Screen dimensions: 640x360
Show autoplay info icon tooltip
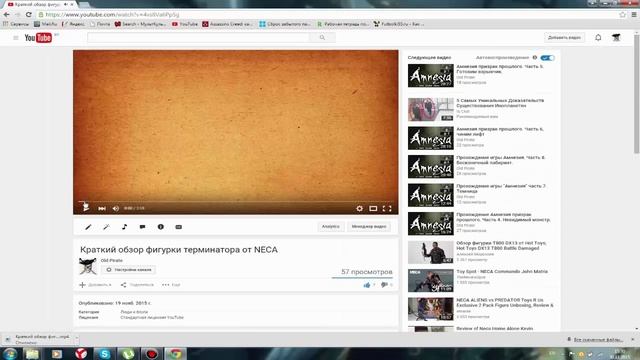[535, 58]
